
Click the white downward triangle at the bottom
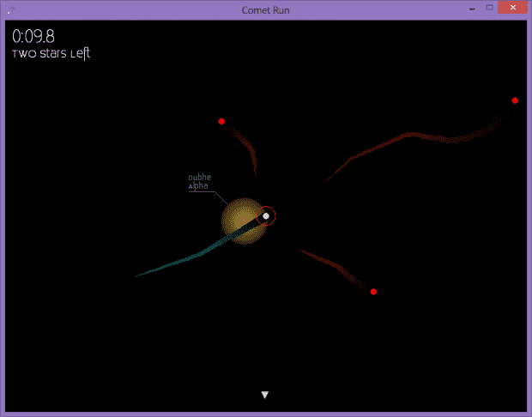coord(265,396)
